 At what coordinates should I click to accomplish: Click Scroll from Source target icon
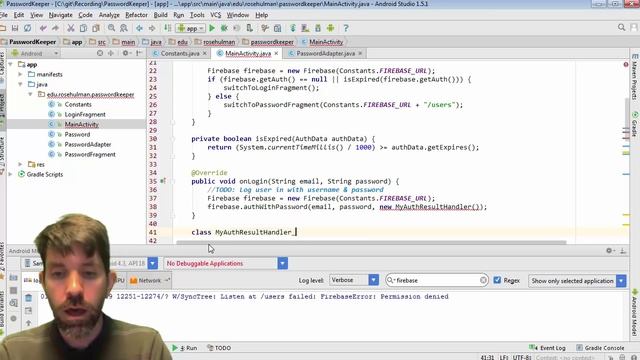click(100, 53)
